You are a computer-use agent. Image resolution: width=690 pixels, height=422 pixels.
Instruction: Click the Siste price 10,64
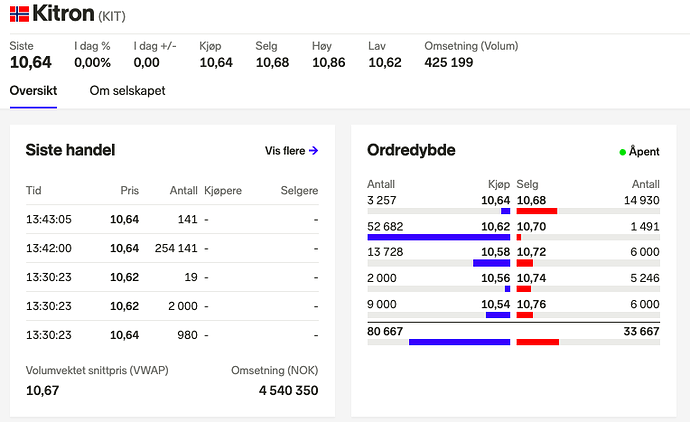[31, 62]
